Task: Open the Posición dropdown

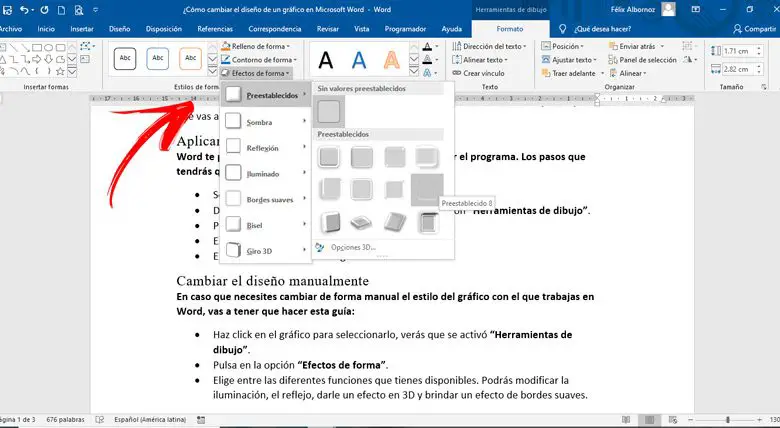Action: 563,46
